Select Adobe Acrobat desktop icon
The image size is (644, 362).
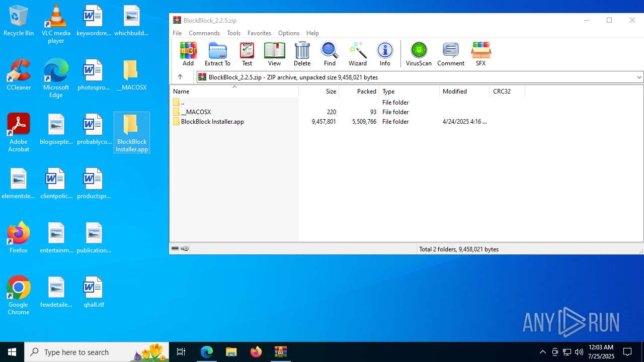click(x=19, y=132)
